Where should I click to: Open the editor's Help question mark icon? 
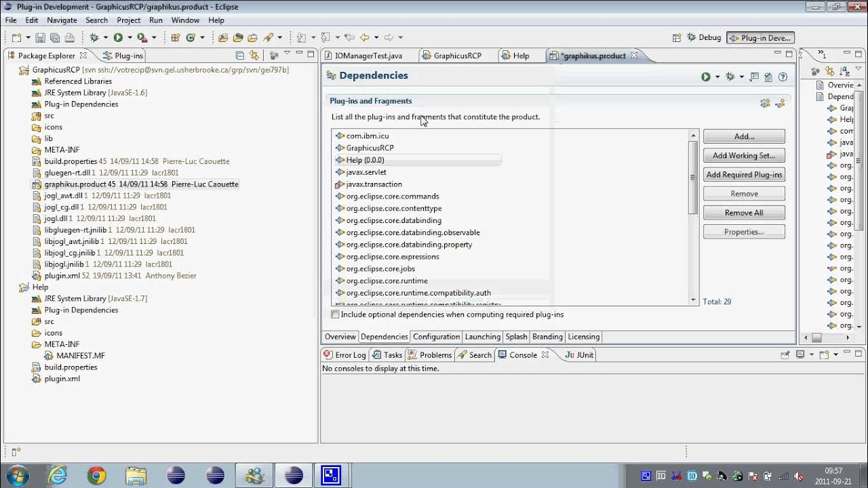(783, 77)
